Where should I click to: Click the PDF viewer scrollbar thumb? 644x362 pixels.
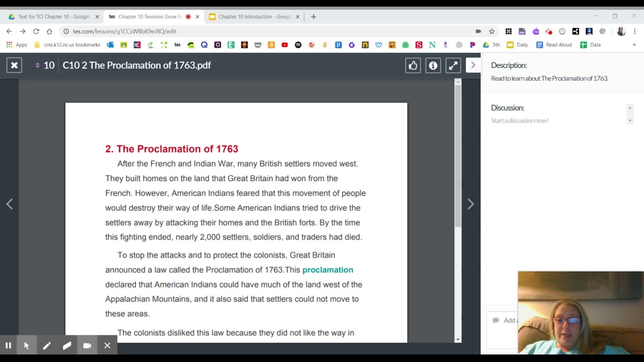click(x=458, y=156)
